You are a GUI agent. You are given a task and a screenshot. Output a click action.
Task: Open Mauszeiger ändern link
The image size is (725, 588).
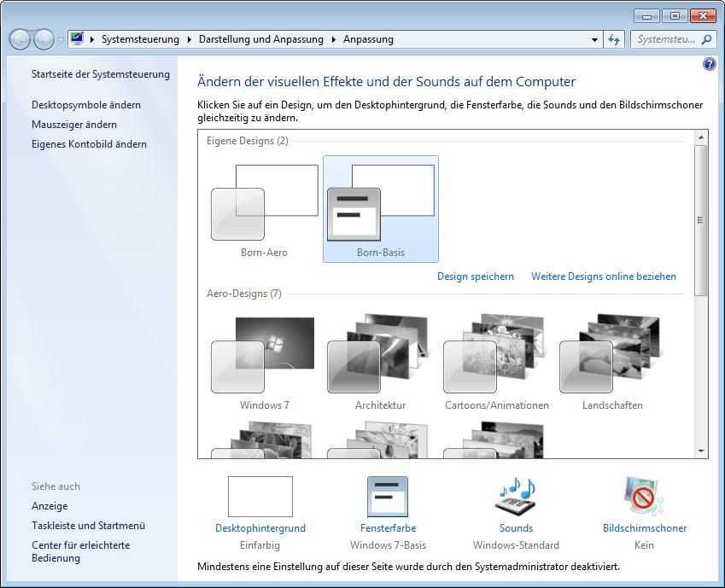[x=74, y=125]
